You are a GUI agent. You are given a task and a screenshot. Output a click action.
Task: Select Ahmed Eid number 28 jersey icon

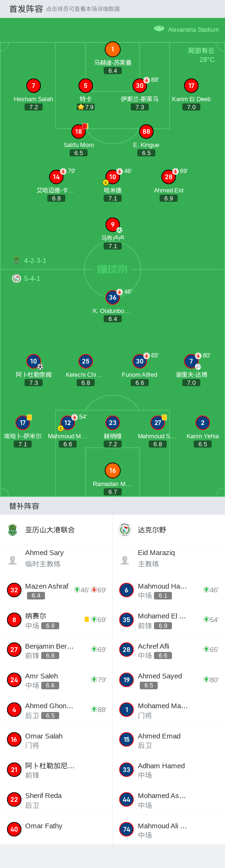169,177
